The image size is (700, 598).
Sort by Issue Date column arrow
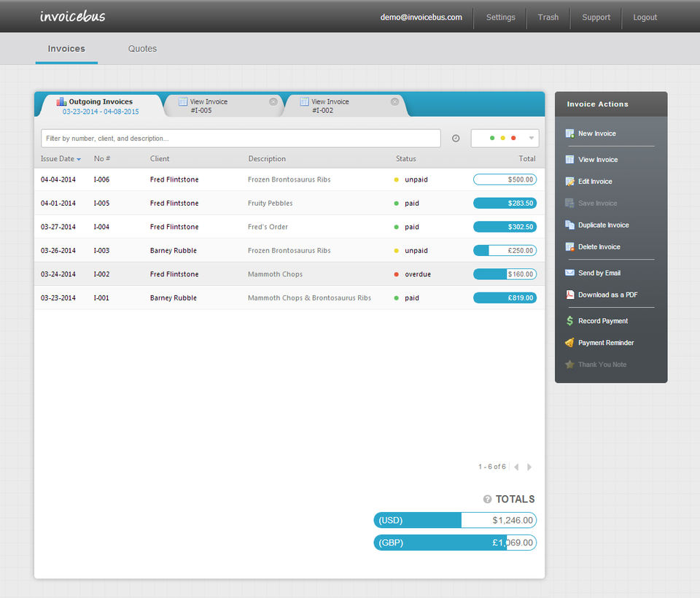click(79, 160)
